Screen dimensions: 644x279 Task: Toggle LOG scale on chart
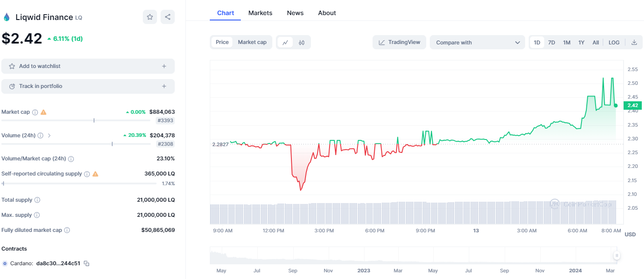[614, 43]
